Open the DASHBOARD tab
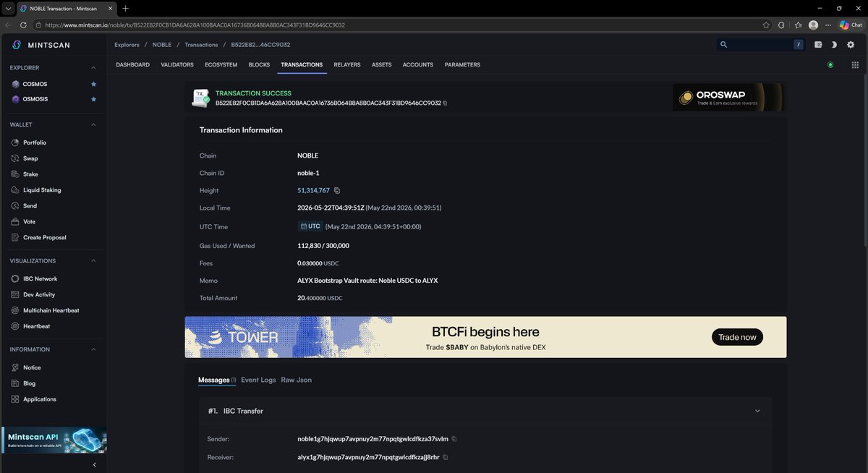Image resolution: width=868 pixels, height=473 pixels. pos(132,65)
